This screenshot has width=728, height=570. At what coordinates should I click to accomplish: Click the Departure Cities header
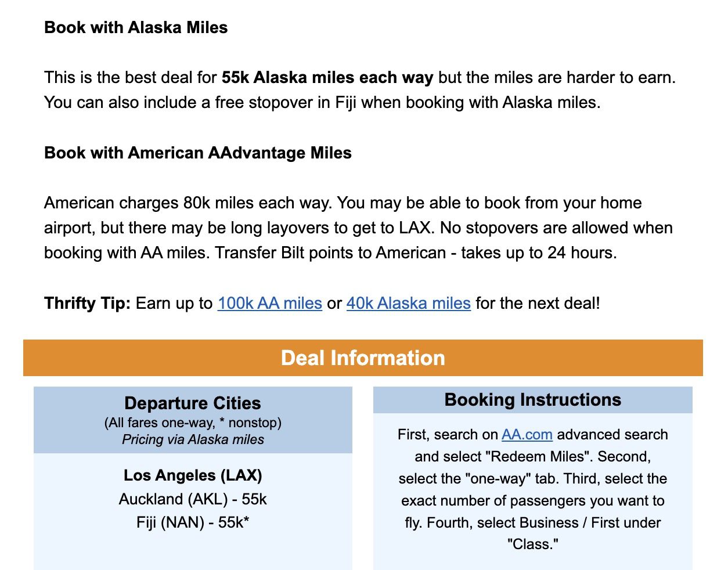tap(193, 403)
